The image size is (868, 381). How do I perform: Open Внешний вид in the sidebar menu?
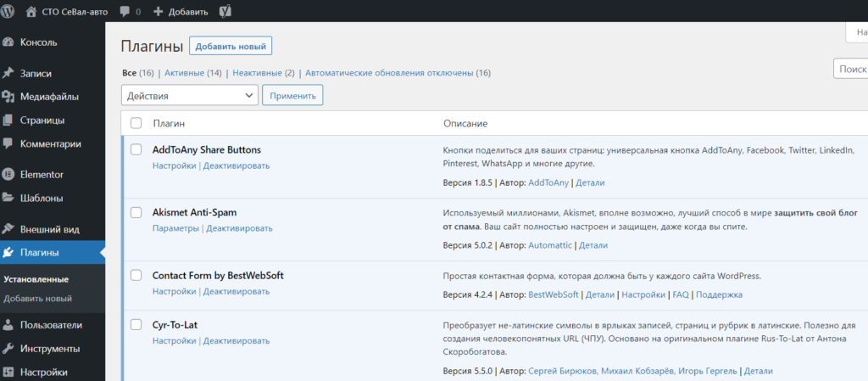pyautogui.click(x=50, y=229)
